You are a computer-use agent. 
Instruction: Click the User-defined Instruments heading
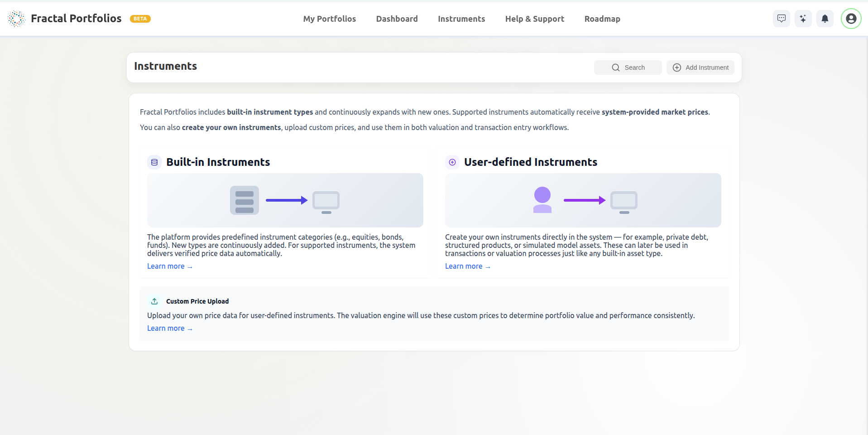pos(531,162)
